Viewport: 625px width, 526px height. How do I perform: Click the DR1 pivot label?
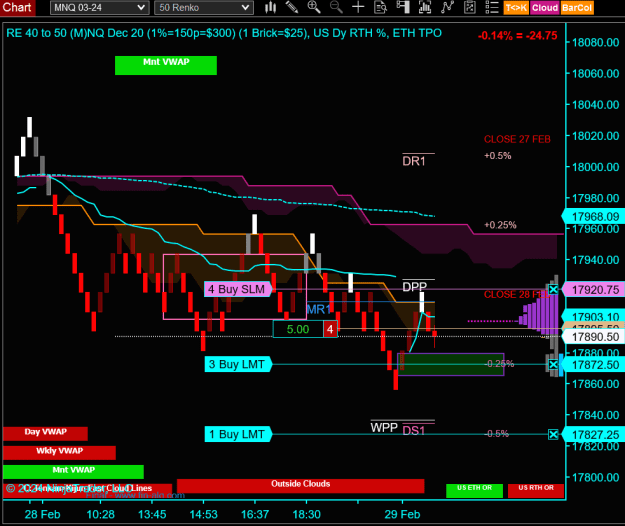(x=414, y=161)
